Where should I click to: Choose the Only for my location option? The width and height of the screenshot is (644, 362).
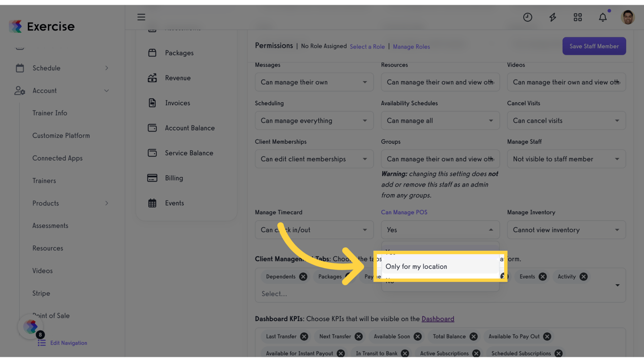point(440,266)
